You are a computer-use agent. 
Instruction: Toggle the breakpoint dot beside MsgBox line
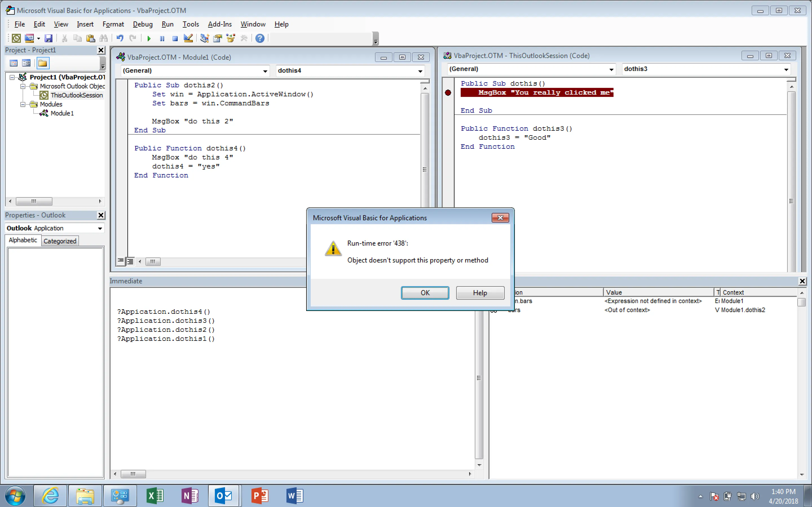point(448,93)
